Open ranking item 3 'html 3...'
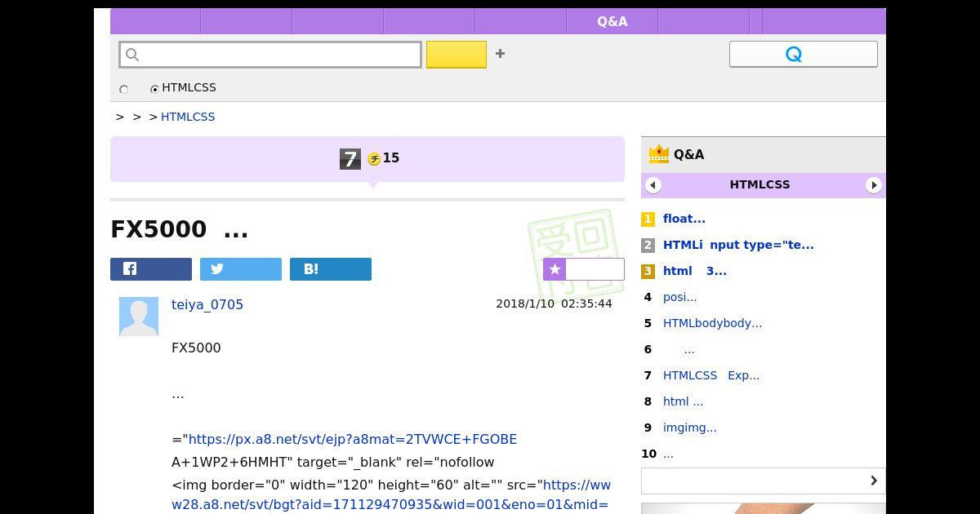Screen dimensions: 980x514 pyautogui.click(x=695, y=271)
